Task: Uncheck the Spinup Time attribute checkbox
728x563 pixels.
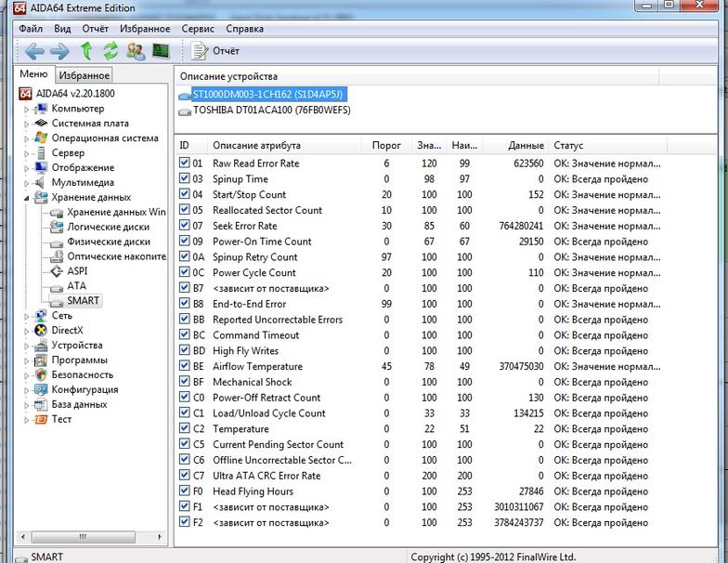Action: [x=184, y=178]
